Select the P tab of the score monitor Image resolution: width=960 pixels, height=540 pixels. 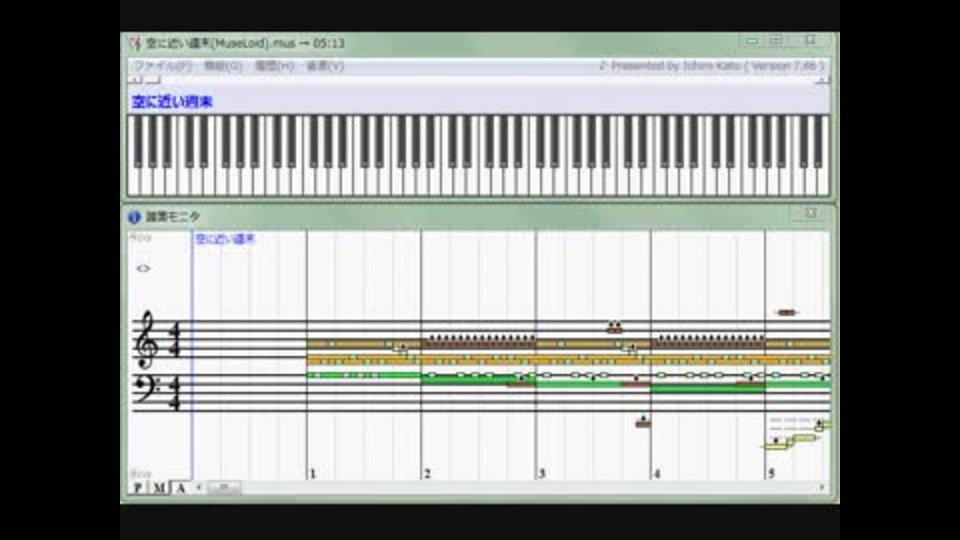pyautogui.click(x=138, y=488)
